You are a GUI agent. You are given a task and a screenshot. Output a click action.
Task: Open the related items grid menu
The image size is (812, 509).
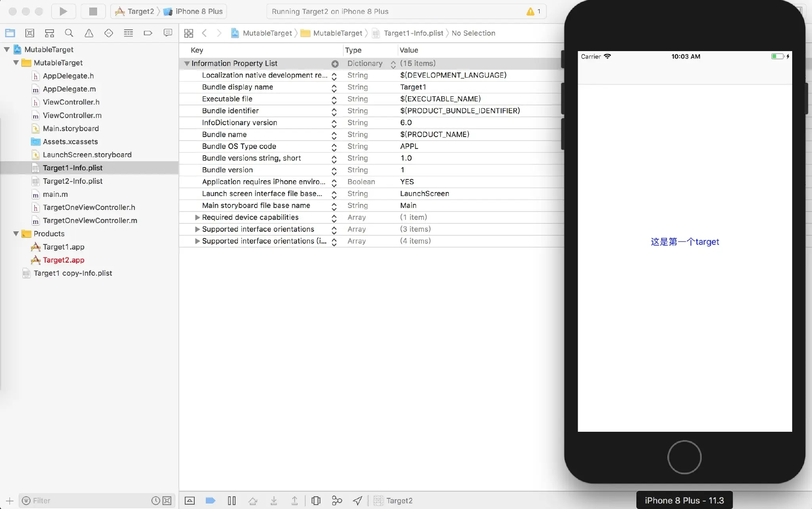[x=189, y=33]
